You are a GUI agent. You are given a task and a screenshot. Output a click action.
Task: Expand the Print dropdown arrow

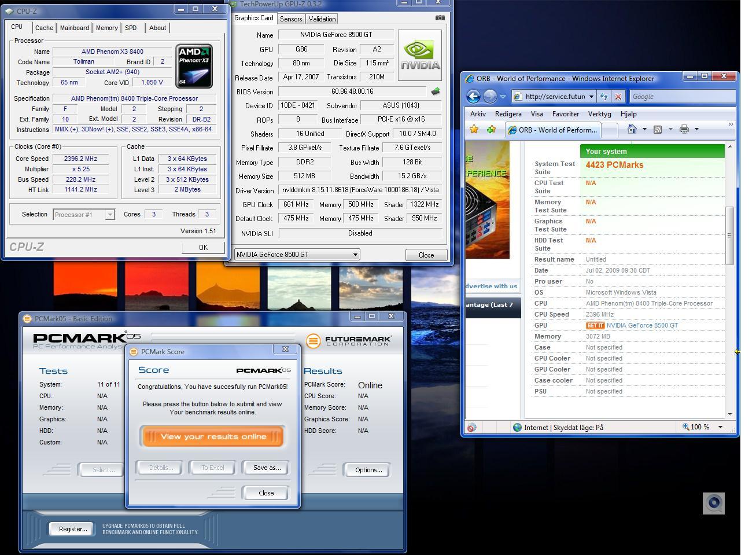coord(696,129)
